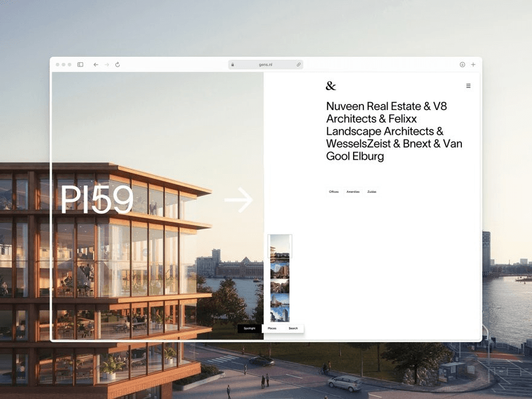Open the hamburger menu

(468, 85)
